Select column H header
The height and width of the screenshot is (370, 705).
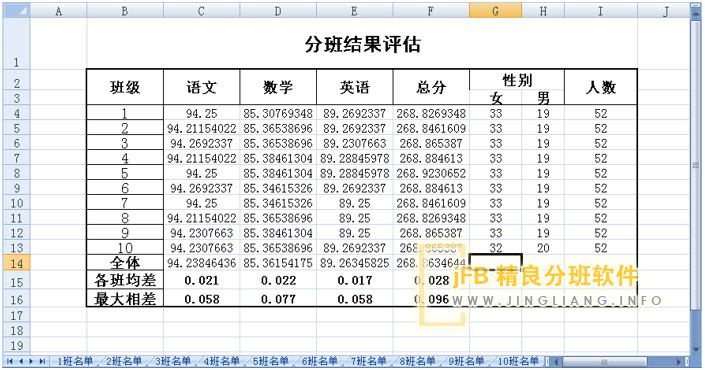(543, 11)
